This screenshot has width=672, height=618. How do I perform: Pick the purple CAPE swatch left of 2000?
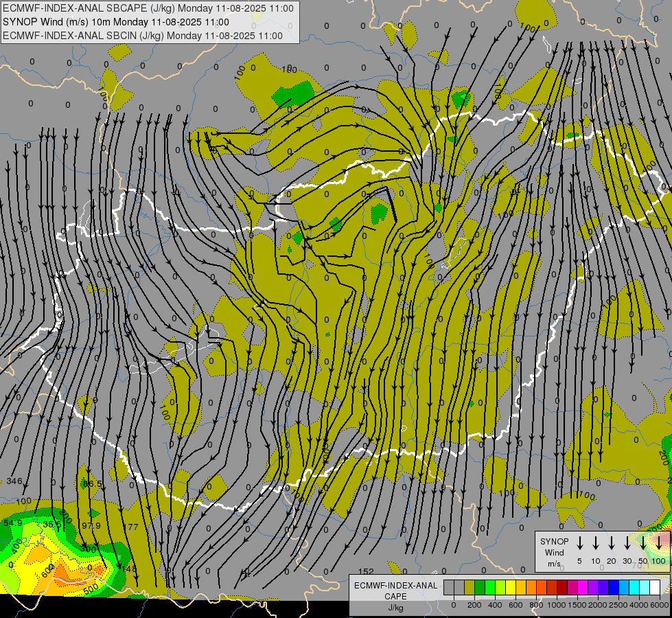tap(592, 588)
